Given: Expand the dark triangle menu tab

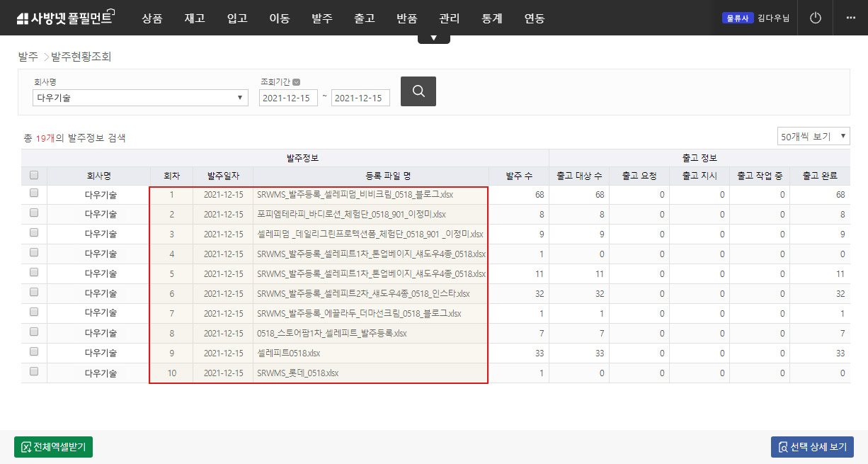Looking at the screenshot, I should click(433, 38).
